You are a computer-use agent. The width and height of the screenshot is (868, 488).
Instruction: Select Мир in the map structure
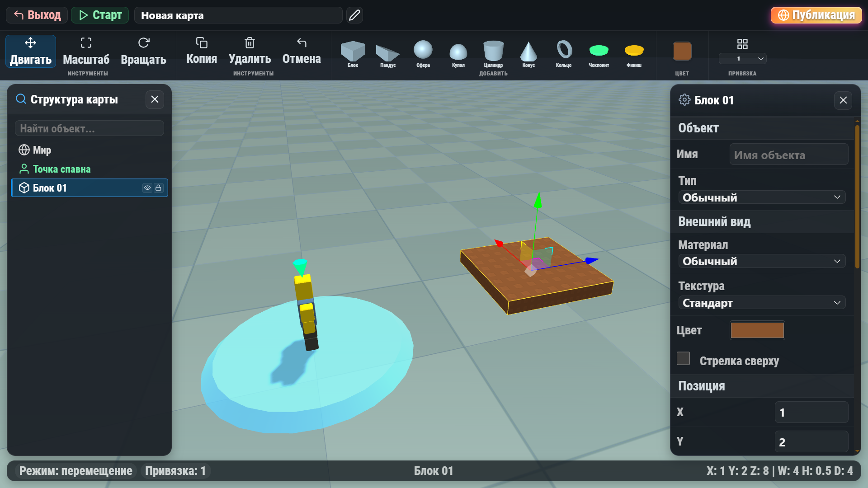pyautogui.click(x=42, y=150)
